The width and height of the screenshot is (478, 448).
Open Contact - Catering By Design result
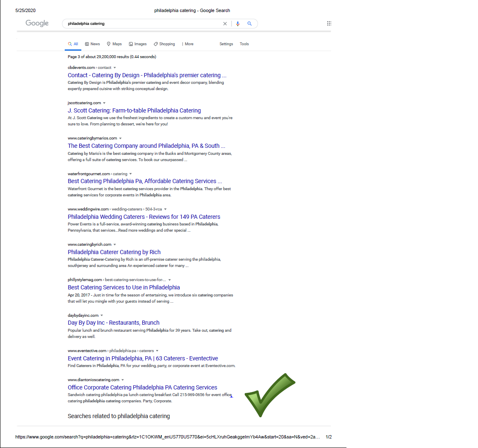(x=147, y=75)
